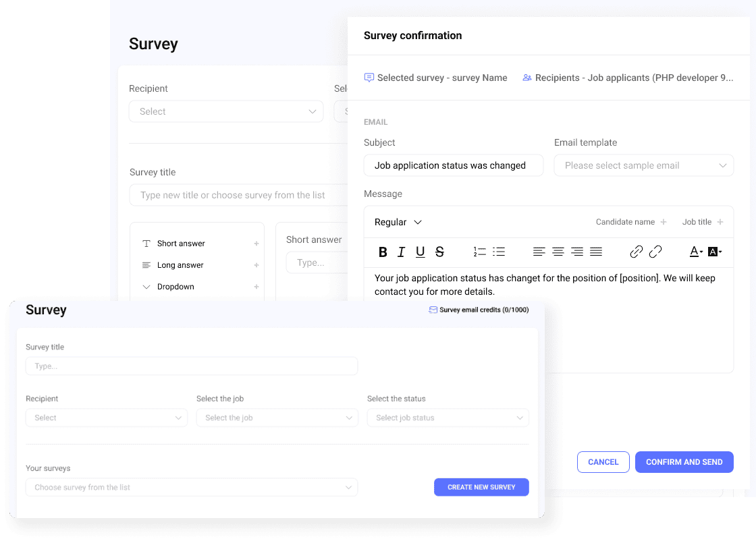Toggle bold formatting in the message editor
The width and height of the screenshot is (756, 541).
(x=383, y=252)
